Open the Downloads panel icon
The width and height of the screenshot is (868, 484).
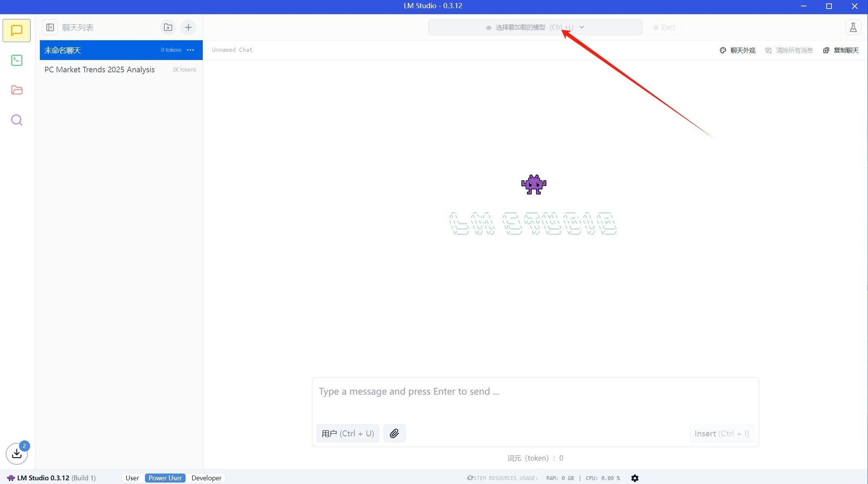16,453
